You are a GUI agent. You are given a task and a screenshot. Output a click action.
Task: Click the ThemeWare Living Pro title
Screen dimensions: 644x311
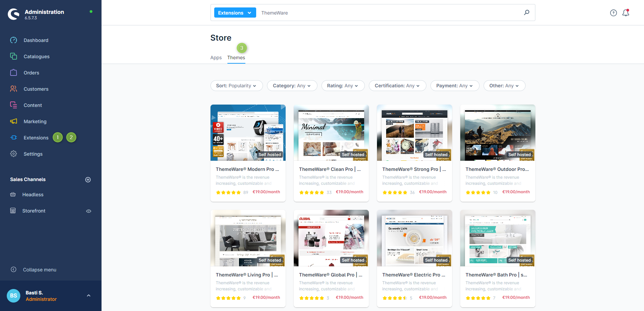point(247,275)
